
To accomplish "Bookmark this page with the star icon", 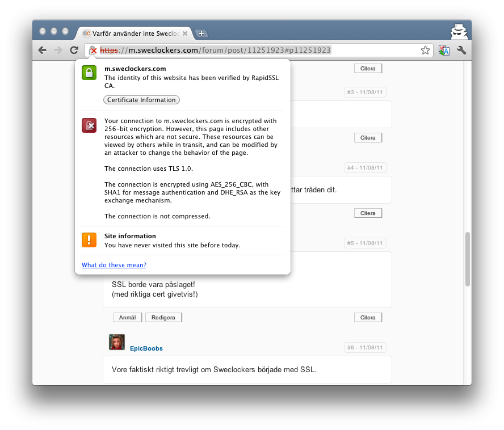I will pyautogui.click(x=425, y=50).
